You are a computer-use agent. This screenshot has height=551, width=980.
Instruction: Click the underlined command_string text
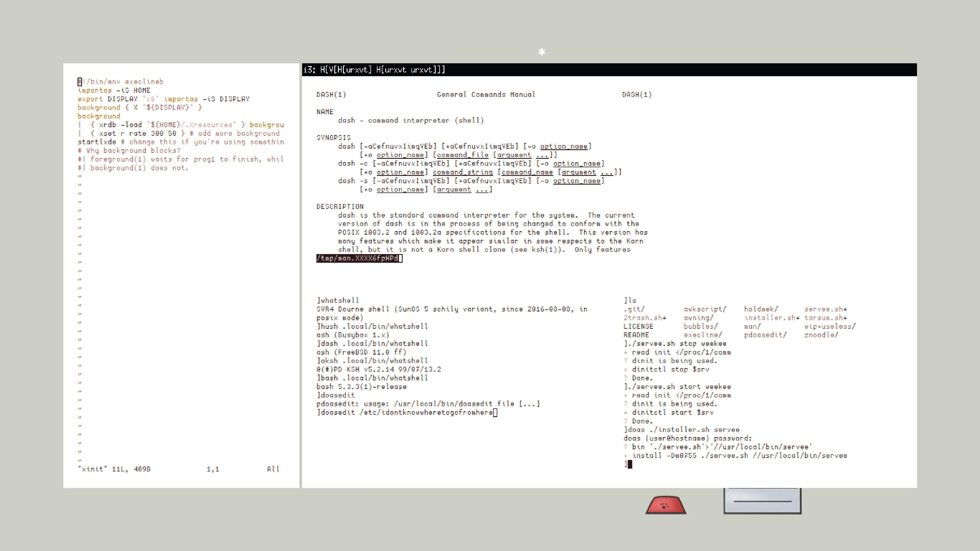point(463,172)
